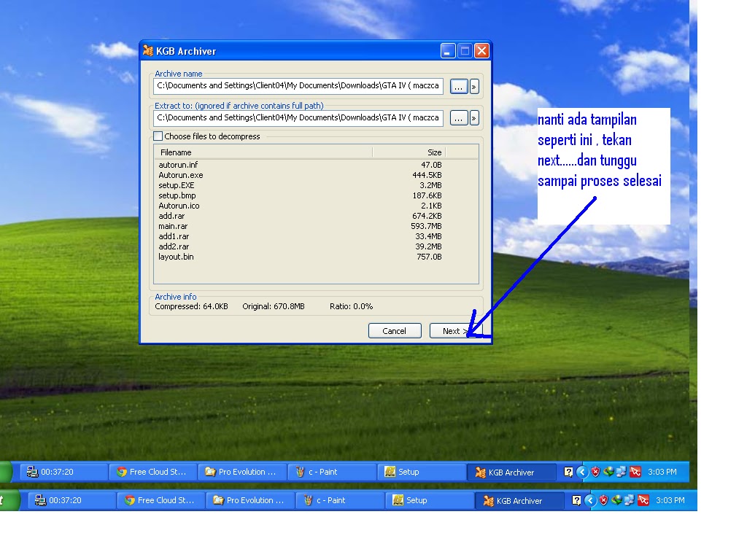Open Pro Evolution from the taskbar

click(x=242, y=472)
